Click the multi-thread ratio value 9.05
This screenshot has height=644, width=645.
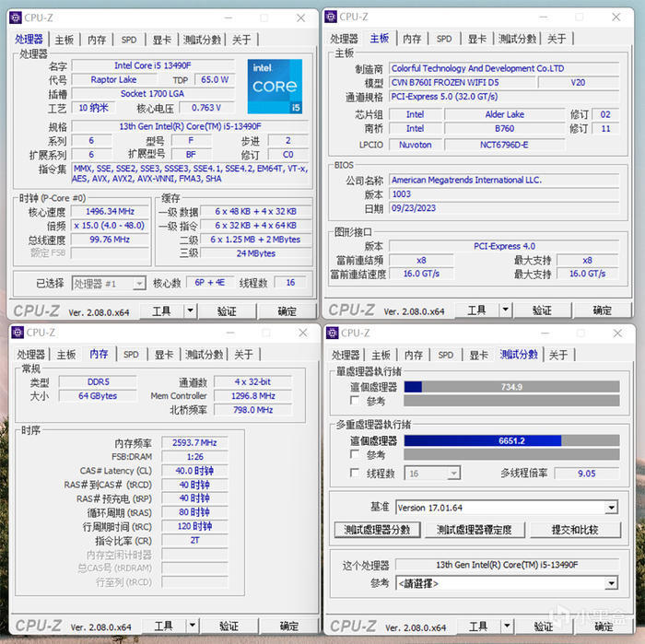tap(587, 474)
